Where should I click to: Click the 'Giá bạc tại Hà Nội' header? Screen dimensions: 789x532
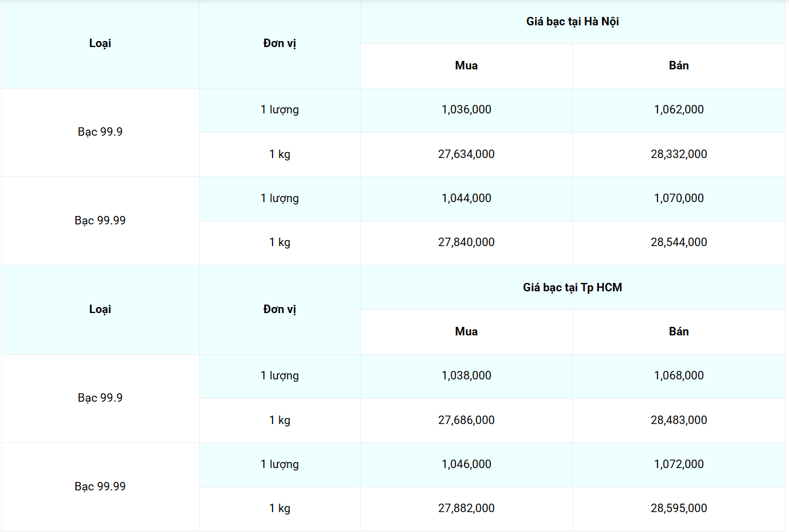(572, 22)
